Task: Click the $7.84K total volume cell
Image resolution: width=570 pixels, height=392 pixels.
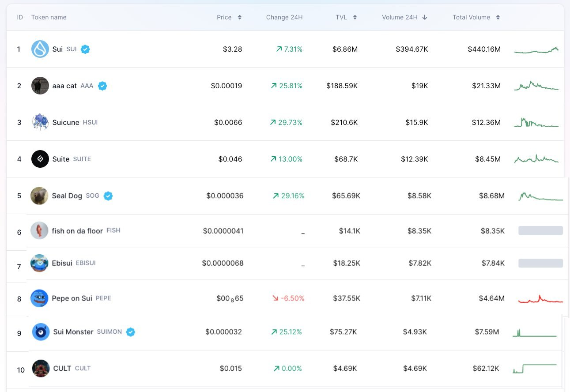Action: 493,263
